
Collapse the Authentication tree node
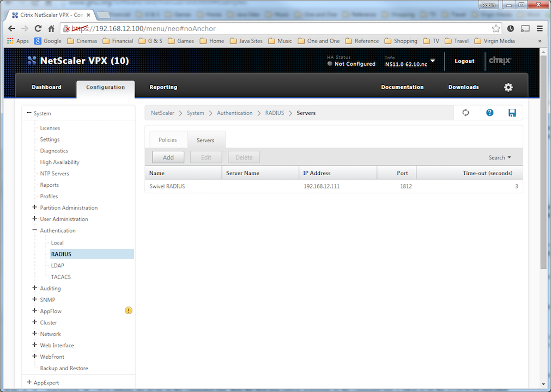(35, 230)
